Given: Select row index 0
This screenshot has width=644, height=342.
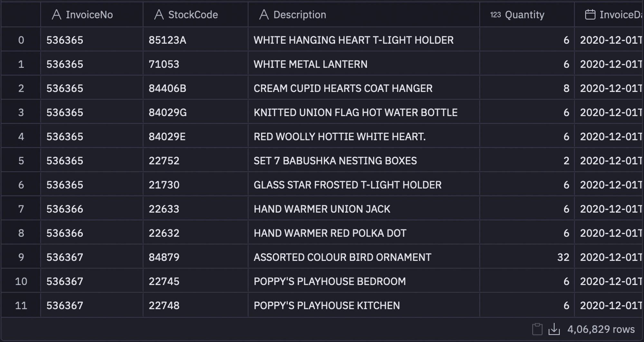Looking at the screenshot, I should (x=21, y=40).
